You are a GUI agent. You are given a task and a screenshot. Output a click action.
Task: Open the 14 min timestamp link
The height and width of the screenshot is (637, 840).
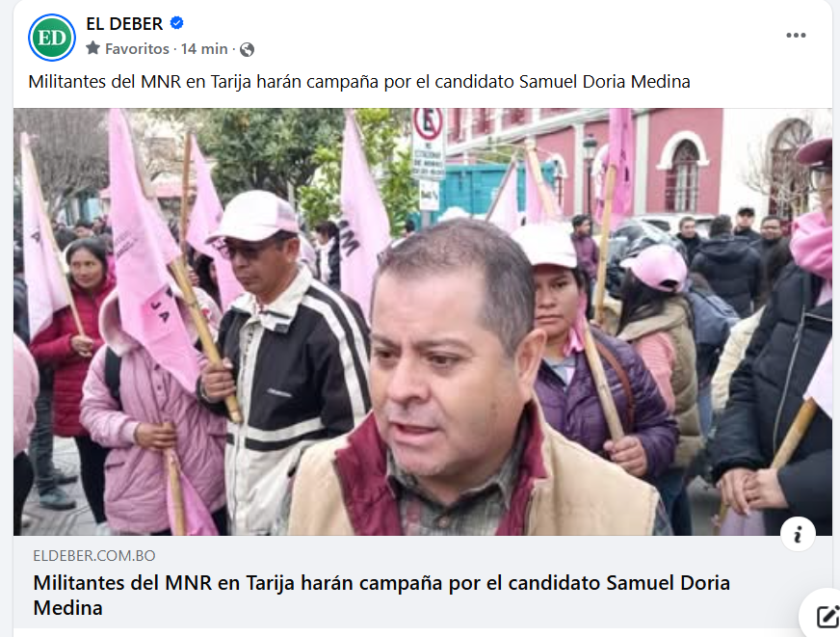204,49
